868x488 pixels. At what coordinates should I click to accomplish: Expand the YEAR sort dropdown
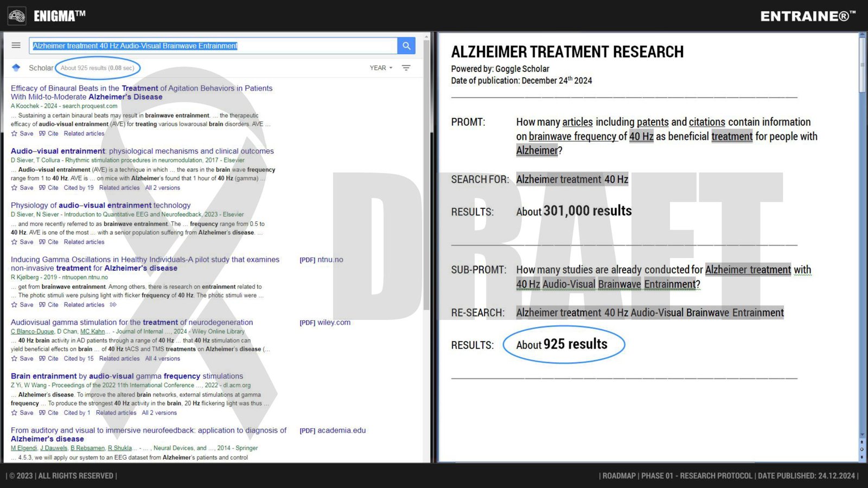coord(381,68)
